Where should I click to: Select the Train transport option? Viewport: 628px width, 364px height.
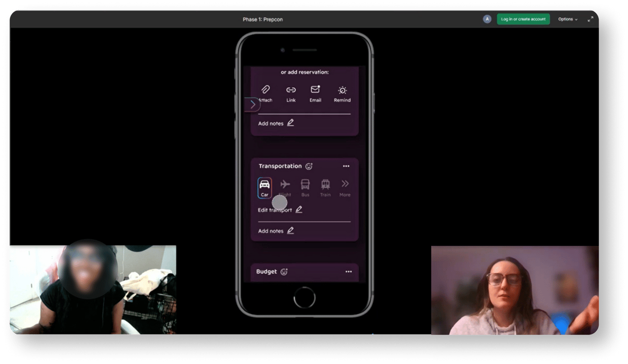click(x=325, y=188)
